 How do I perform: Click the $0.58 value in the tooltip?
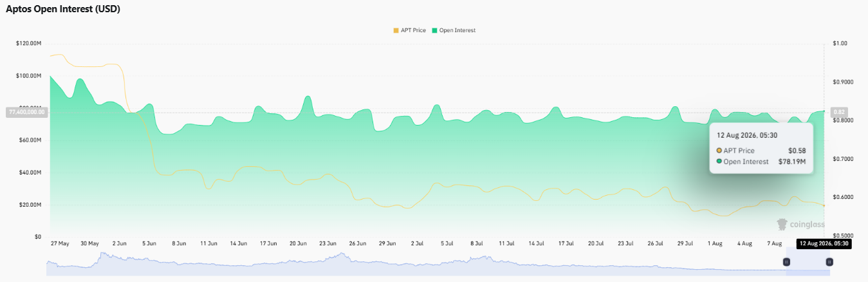797,151
